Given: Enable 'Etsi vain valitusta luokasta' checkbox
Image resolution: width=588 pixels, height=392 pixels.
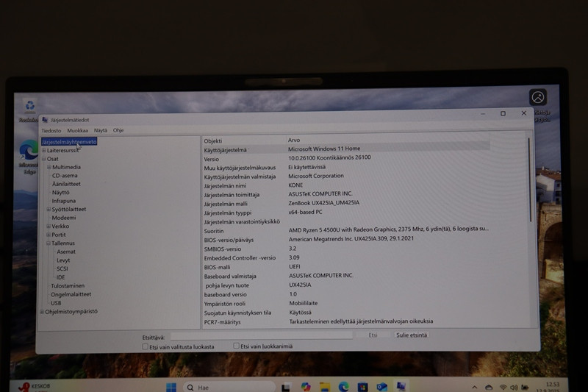Looking at the screenshot, I should [145, 346].
